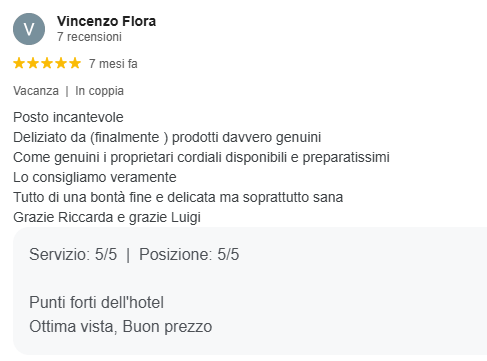Select the line about 'proprietari cordiali'
The width and height of the screenshot is (487, 361).
[201, 157]
